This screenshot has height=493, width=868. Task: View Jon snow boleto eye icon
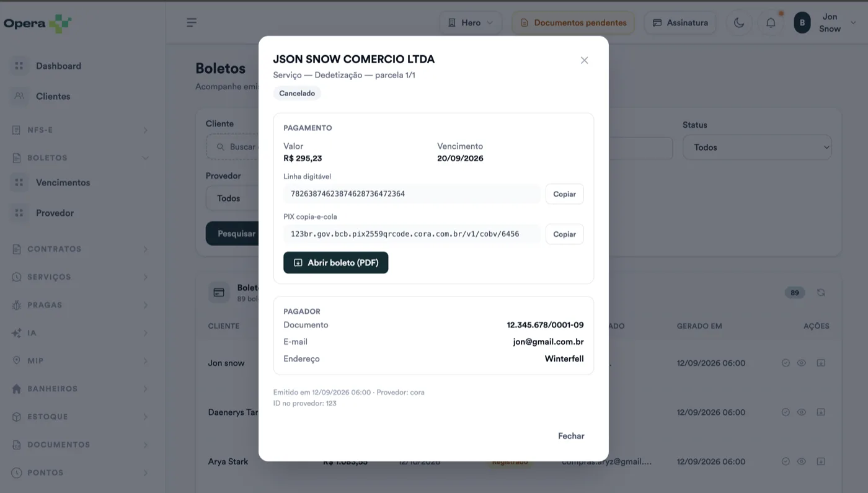tap(802, 363)
